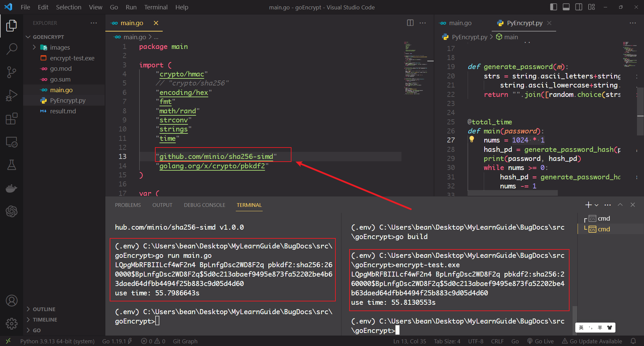This screenshot has height=346, width=644.
Task: Create a new terminal with plus icon
Action: click(588, 205)
